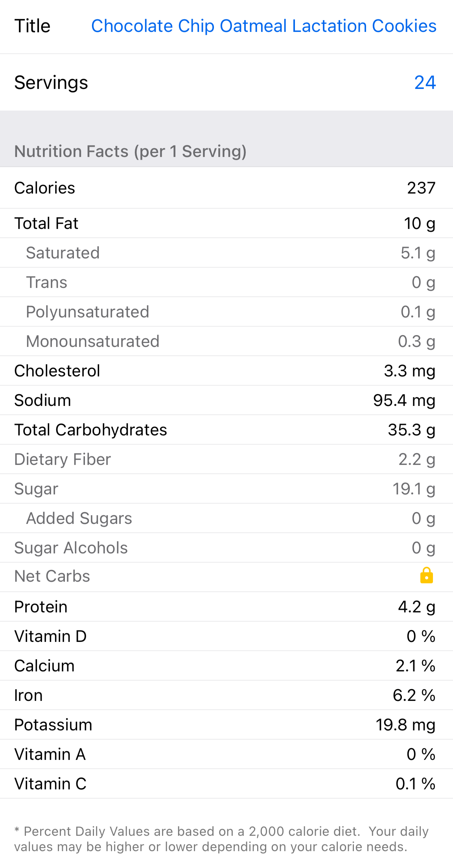Tap the Trans fat row
The image size is (453, 868).
click(226, 282)
